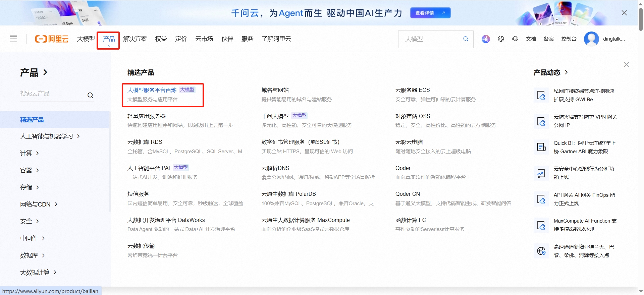644x295 pixels.
Task: Click icon beside 云防火墙支持防护 VPN news
Action: point(541,121)
